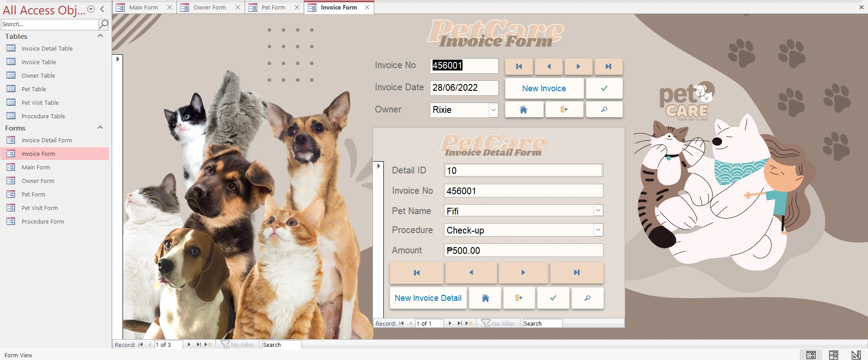Image resolution: width=868 pixels, height=360 pixels.
Task: Switch to Design View in status bar
Action: click(x=856, y=355)
